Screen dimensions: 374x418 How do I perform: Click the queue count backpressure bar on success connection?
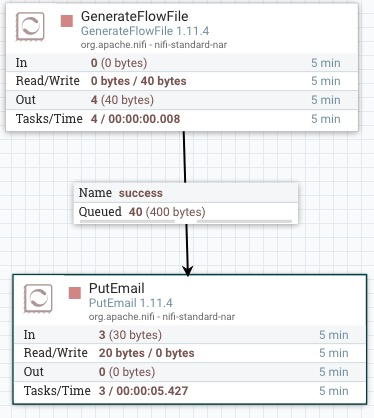point(127,221)
